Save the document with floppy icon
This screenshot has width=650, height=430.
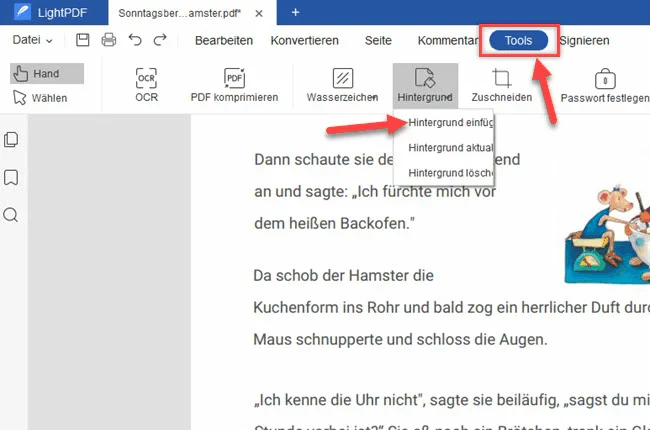82,40
